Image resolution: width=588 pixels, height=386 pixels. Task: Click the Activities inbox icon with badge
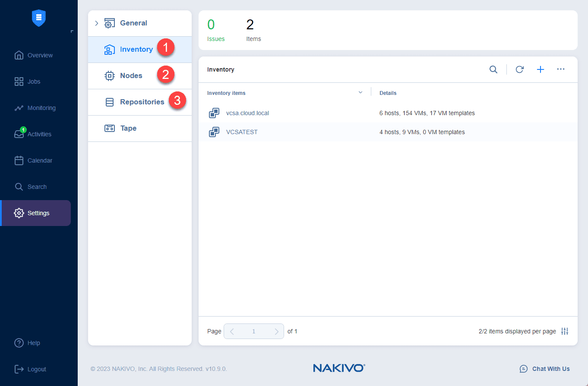(x=19, y=134)
